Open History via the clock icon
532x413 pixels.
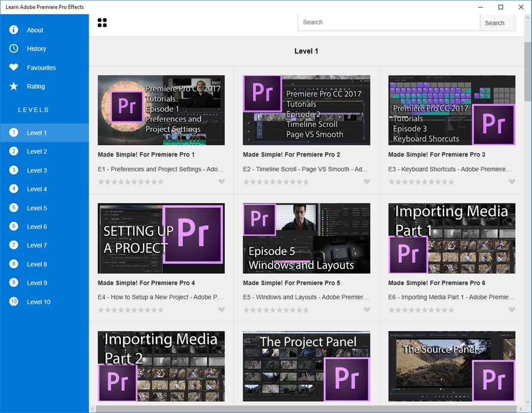14,48
